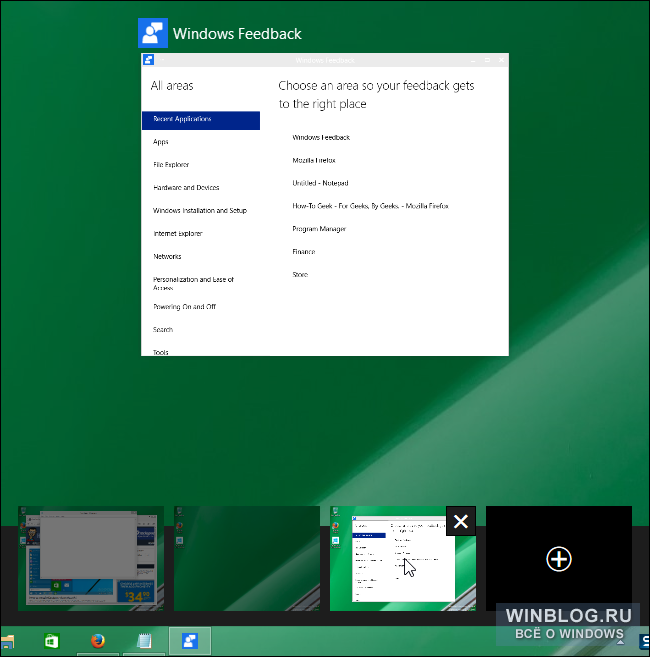Close the third virtual desktop
Image resolution: width=650 pixels, height=657 pixels.
(x=461, y=521)
